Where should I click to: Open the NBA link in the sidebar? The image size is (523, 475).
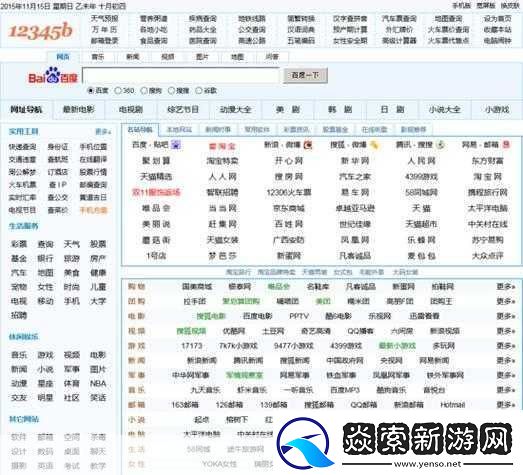coord(98,383)
